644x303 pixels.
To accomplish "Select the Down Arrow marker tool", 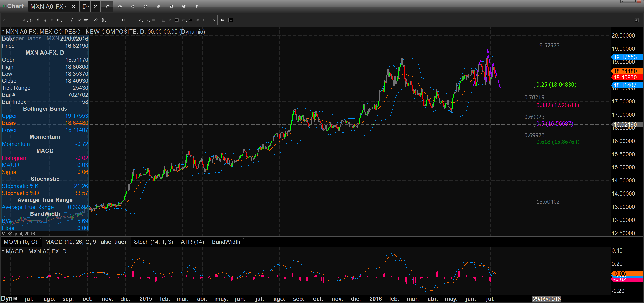I will [146, 20].
